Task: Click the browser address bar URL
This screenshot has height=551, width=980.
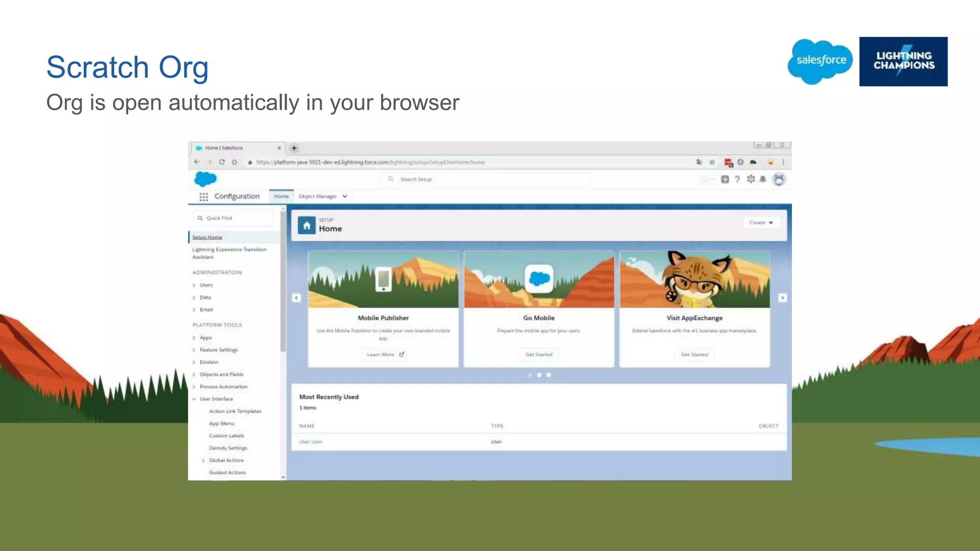Action: pyautogui.click(x=371, y=162)
